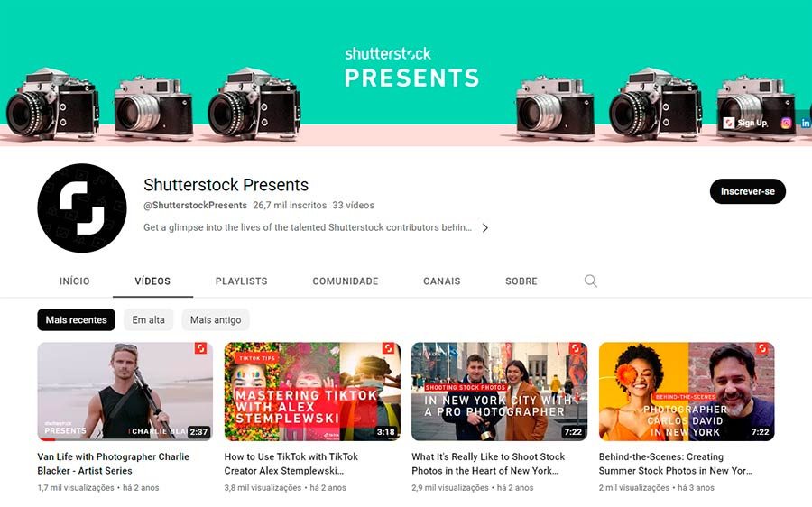
Task: Click the 2:37 duration badge
Action: tap(198, 431)
